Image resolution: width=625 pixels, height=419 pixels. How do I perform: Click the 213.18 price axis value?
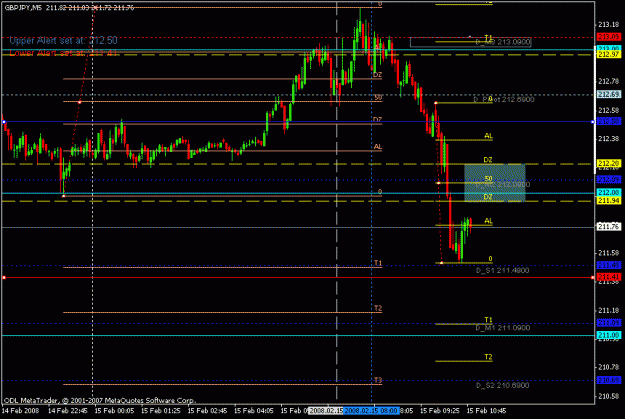pyautogui.click(x=609, y=25)
